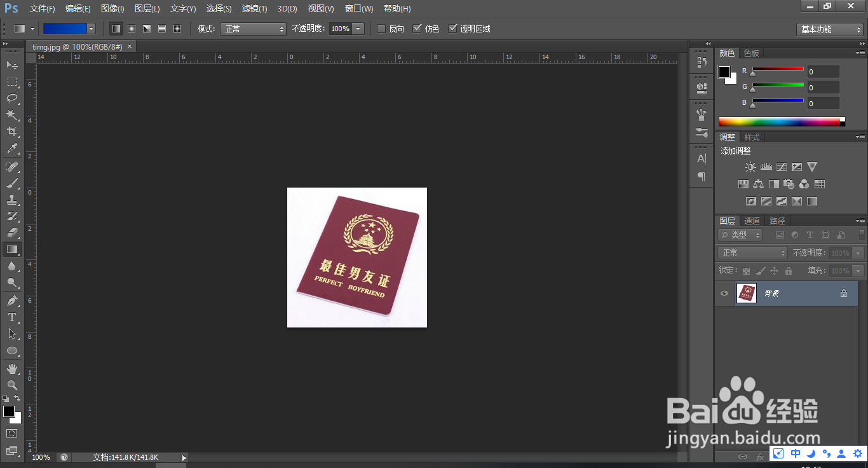The width and height of the screenshot is (868, 468).
Task: Open the layer filter 类型 dropdown
Action: point(740,235)
